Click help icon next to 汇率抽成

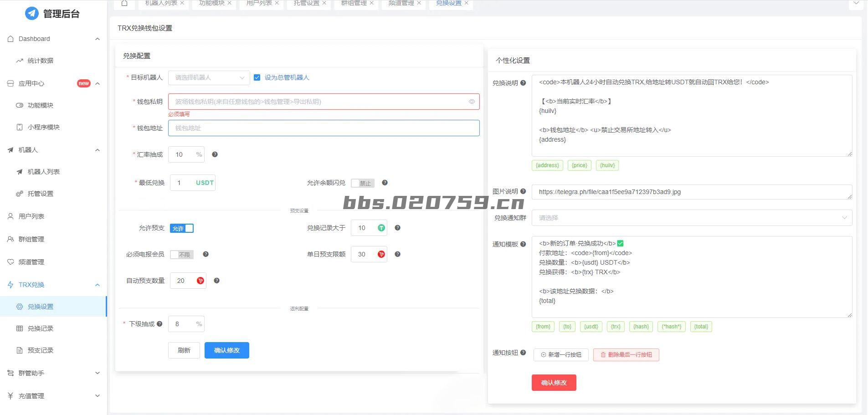point(215,154)
